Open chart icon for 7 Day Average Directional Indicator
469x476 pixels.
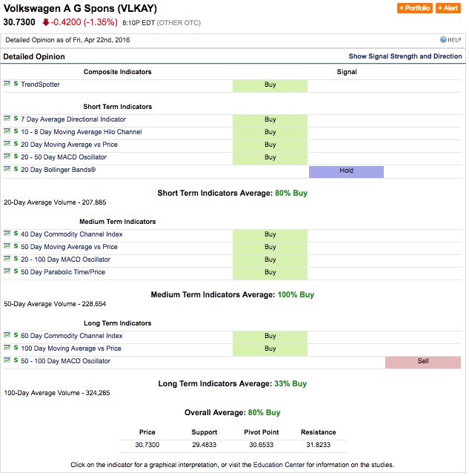[x=7, y=119]
